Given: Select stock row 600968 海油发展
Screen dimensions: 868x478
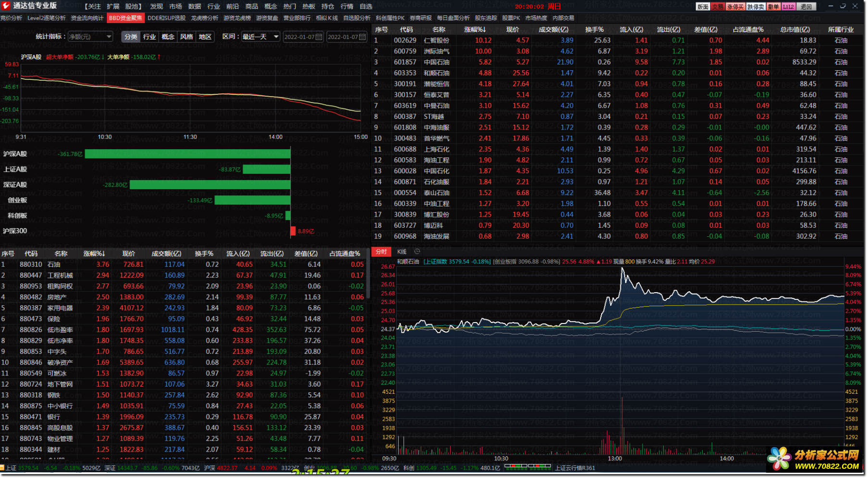Looking at the screenshot, I should (618, 236).
